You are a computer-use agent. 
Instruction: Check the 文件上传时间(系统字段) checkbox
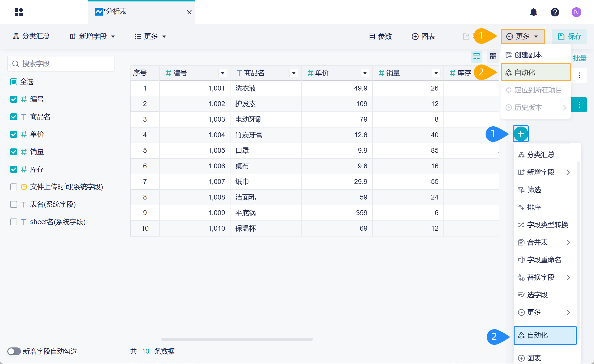click(x=14, y=187)
